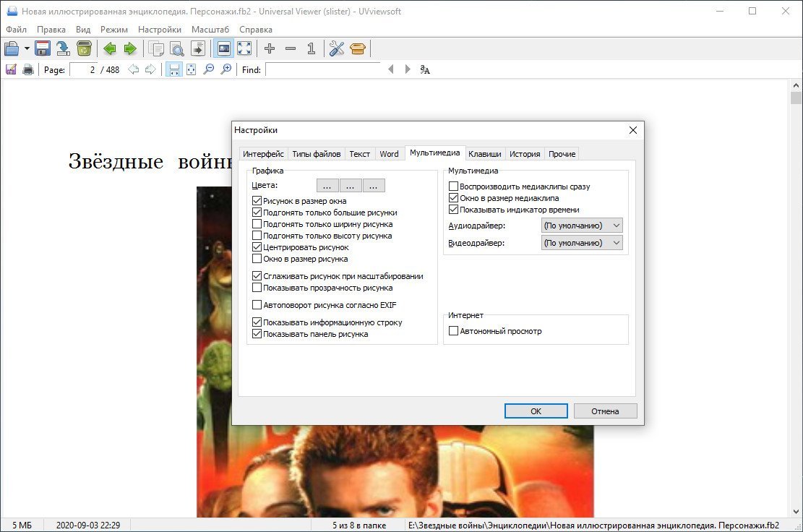803x532 pixels.
Task: Toggle full screen mode icon in toolbar
Action: point(245,48)
